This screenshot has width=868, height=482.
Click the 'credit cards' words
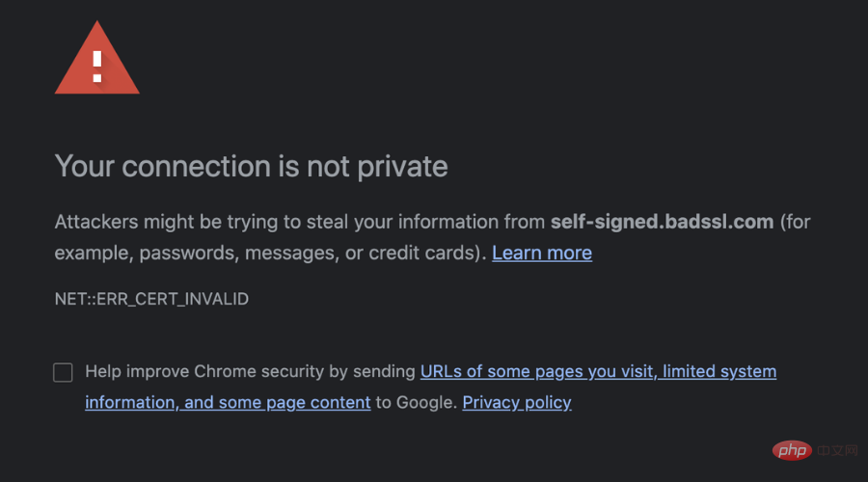point(422,253)
